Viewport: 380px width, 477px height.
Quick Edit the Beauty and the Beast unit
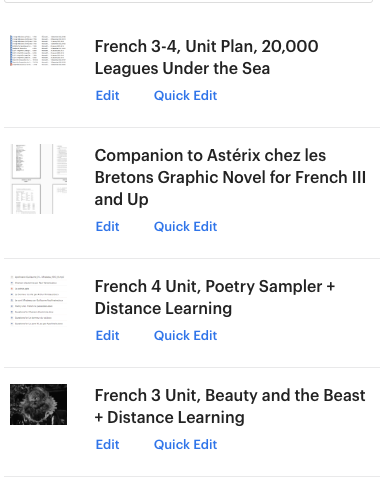[185, 445]
